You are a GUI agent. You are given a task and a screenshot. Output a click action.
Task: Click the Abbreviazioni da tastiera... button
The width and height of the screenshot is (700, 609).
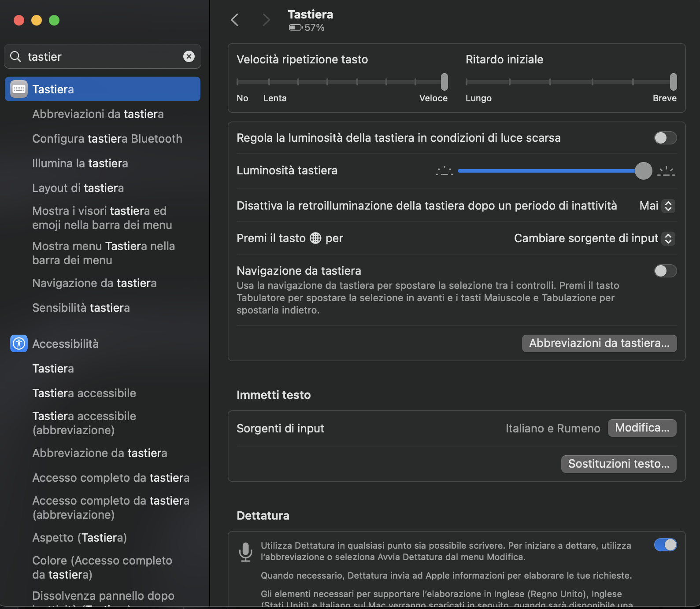coord(599,343)
